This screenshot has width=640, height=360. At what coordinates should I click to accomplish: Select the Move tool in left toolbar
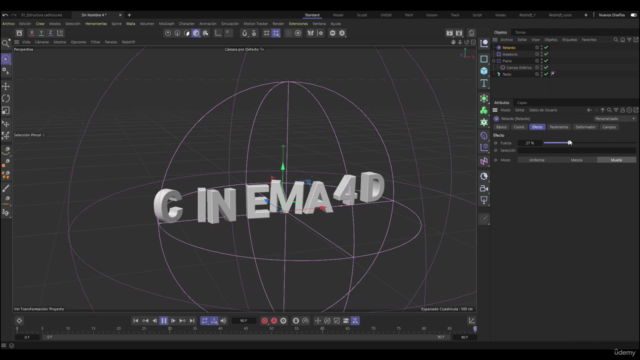coord(6,86)
